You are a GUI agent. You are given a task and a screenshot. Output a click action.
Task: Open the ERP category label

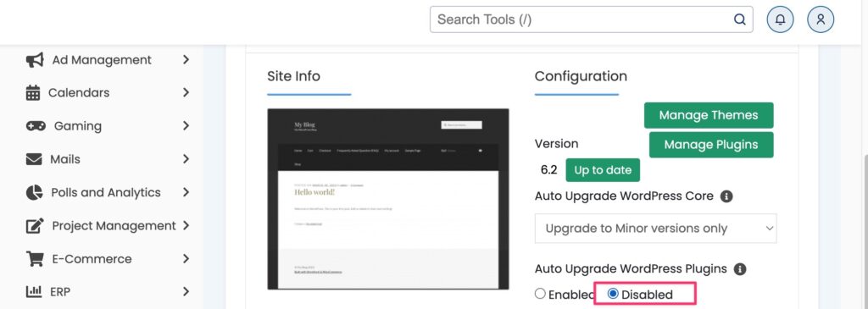[x=60, y=291]
